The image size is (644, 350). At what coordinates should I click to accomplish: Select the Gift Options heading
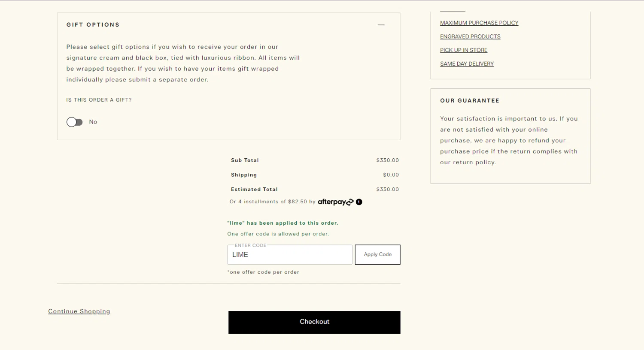tap(93, 25)
